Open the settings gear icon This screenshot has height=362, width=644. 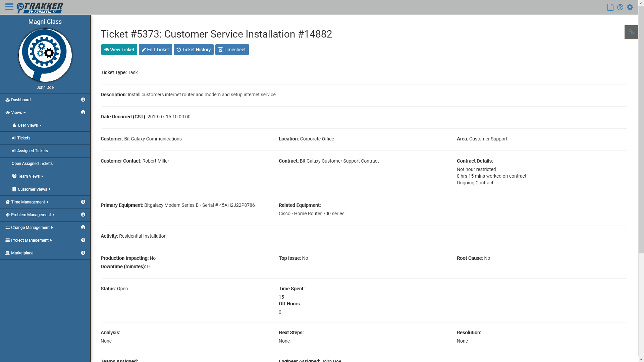tap(630, 7)
